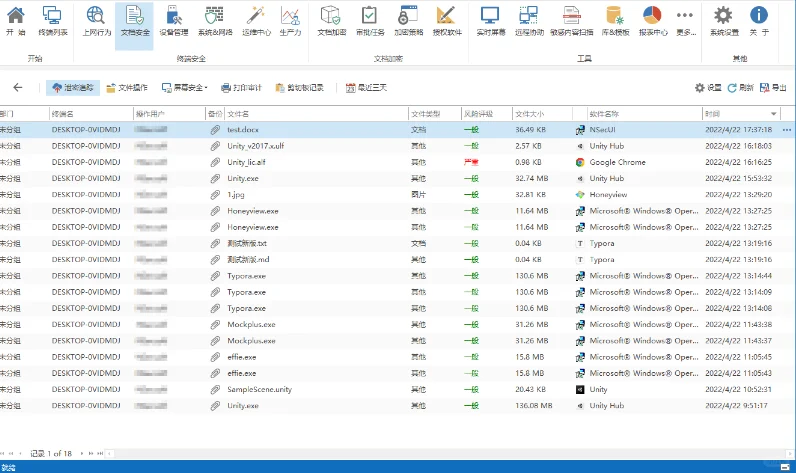The image size is (796, 473).
Task: Switch to the 文件操作 tab
Action: tap(127, 88)
